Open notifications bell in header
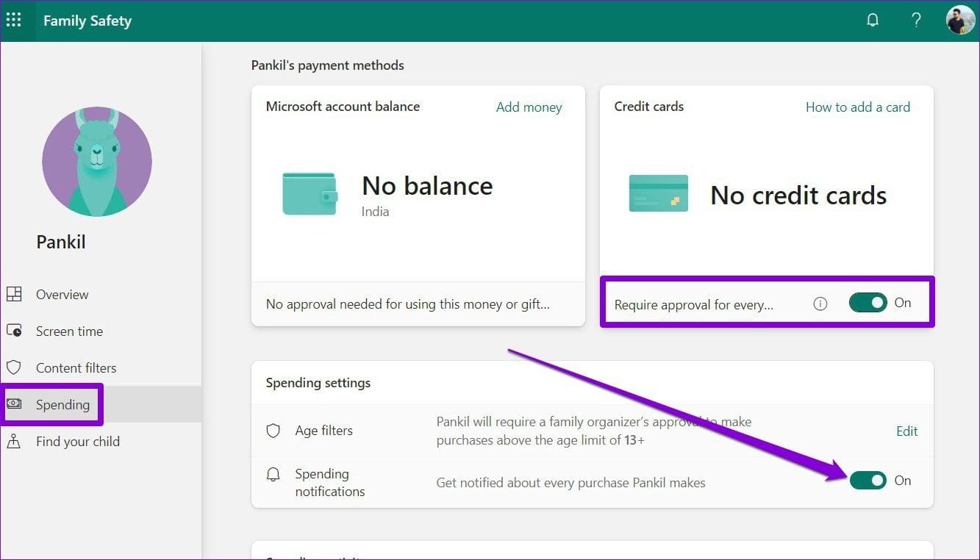The height and width of the screenshot is (560, 980). coord(873,20)
